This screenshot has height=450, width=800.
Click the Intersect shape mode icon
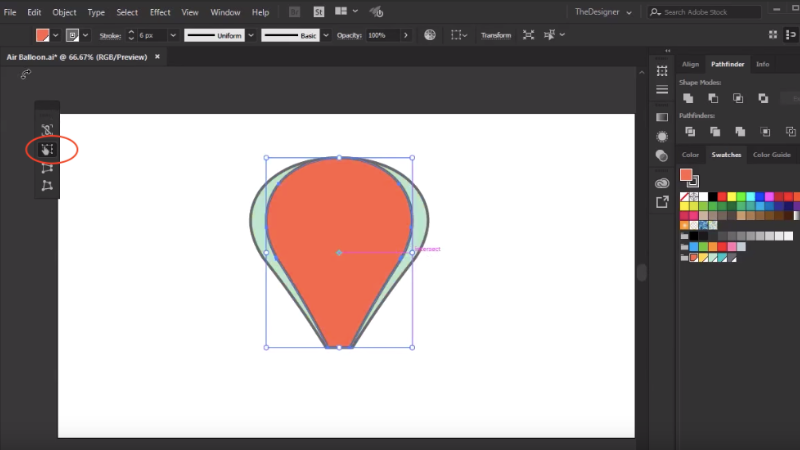click(738, 98)
